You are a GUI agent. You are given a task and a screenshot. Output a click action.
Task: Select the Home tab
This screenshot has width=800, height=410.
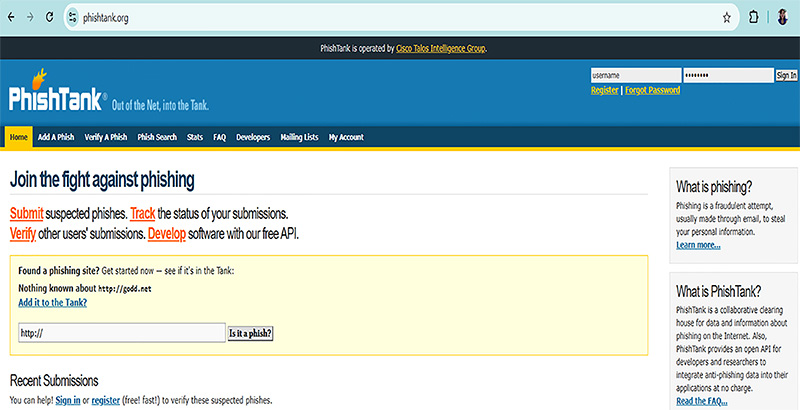tap(18, 137)
